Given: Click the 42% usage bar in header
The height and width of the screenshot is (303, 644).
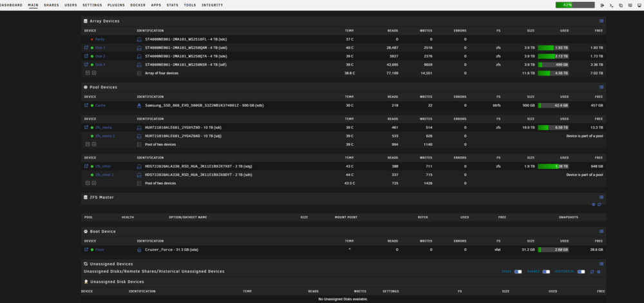Looking at the screenshot, I should pos(575,5).
